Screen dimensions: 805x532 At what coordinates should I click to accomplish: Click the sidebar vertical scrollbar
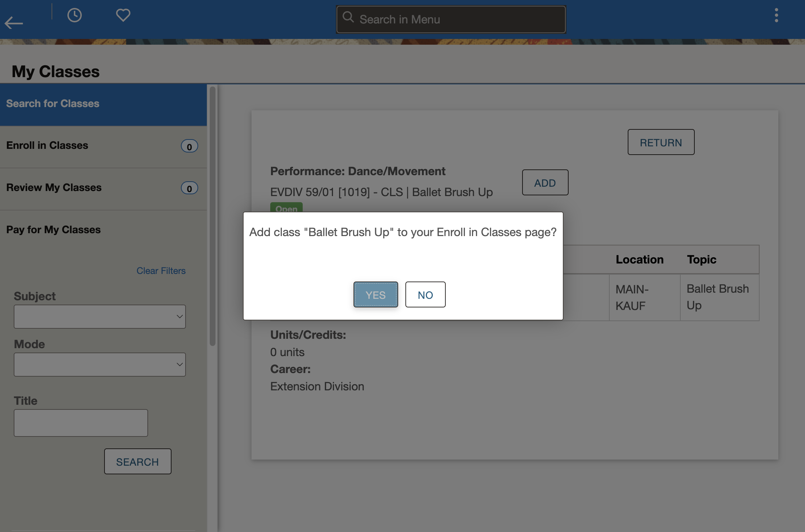(x=213, y=216)
